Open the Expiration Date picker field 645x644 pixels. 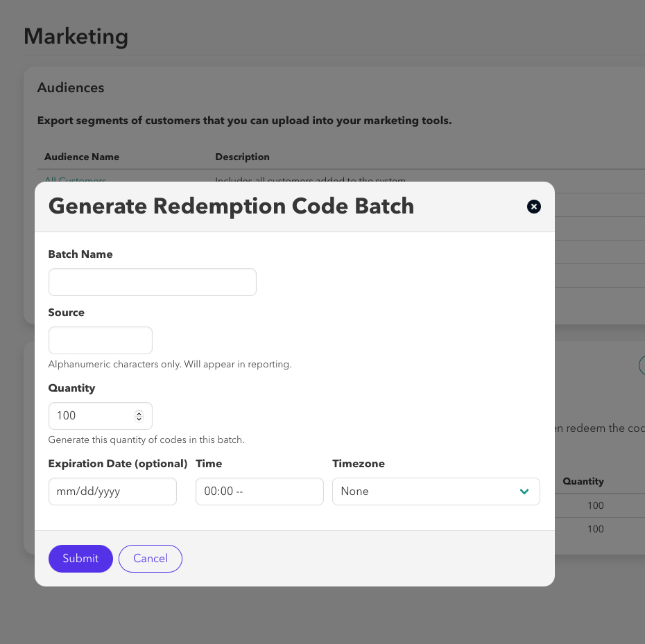coord(112,491)
